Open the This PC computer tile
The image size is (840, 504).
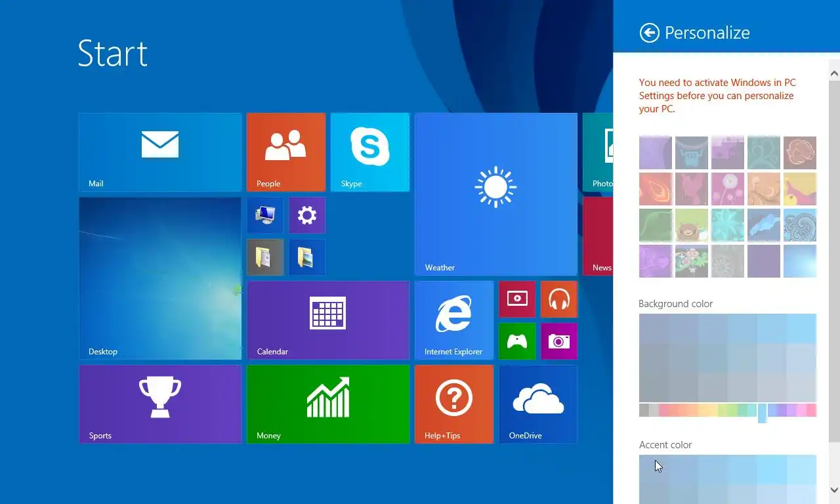tap(265, 215)
